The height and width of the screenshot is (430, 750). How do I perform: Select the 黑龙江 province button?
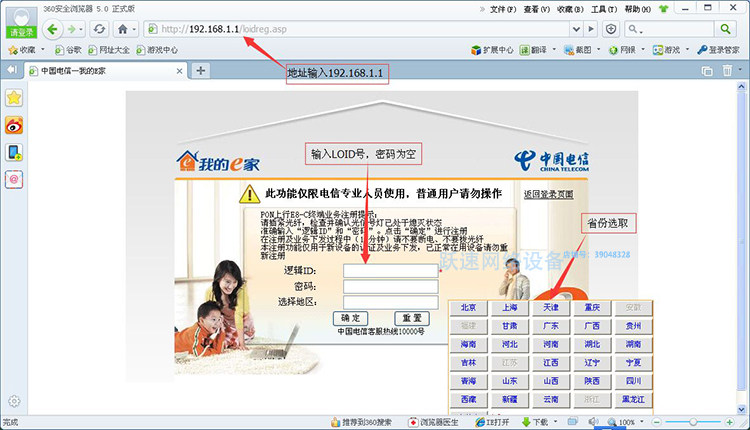click(x=633, y=399)
